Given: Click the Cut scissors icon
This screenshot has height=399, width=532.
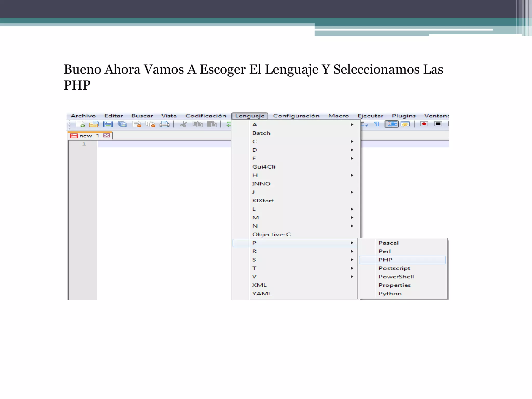Looking at the screenshot, I should point(183,124).
